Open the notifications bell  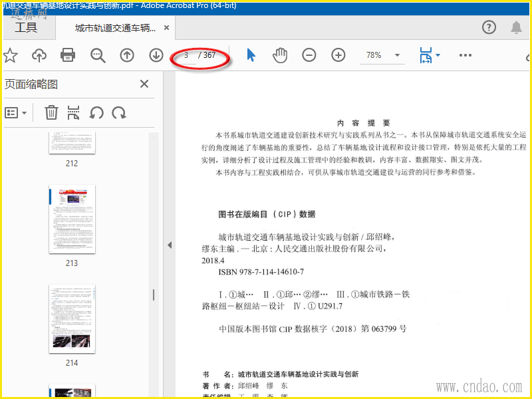click(x=517, y=27)
